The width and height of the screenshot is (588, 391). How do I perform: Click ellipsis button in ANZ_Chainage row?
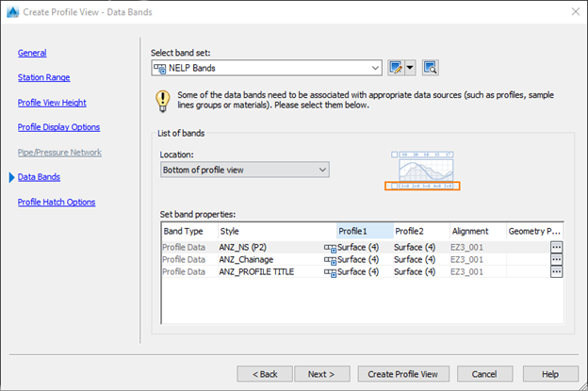point(556,260)
